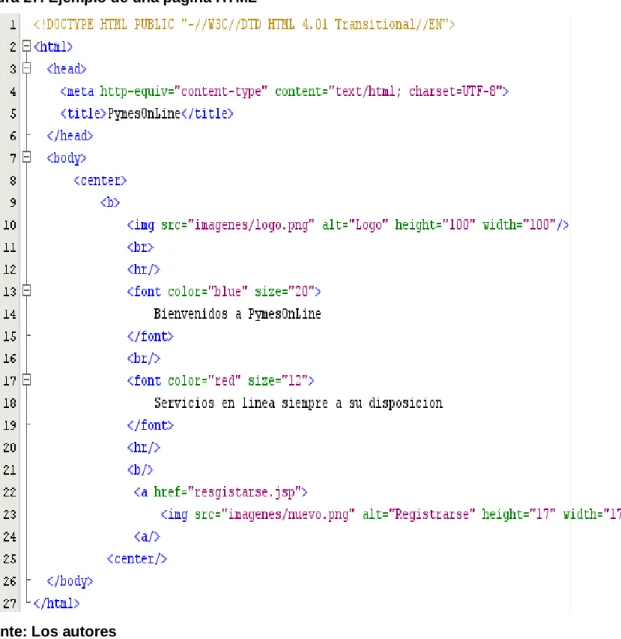The width and height of the screenshot is (621, 639).
Task: Click the DOCTYPE declaration on line 1
Action: 244,24
